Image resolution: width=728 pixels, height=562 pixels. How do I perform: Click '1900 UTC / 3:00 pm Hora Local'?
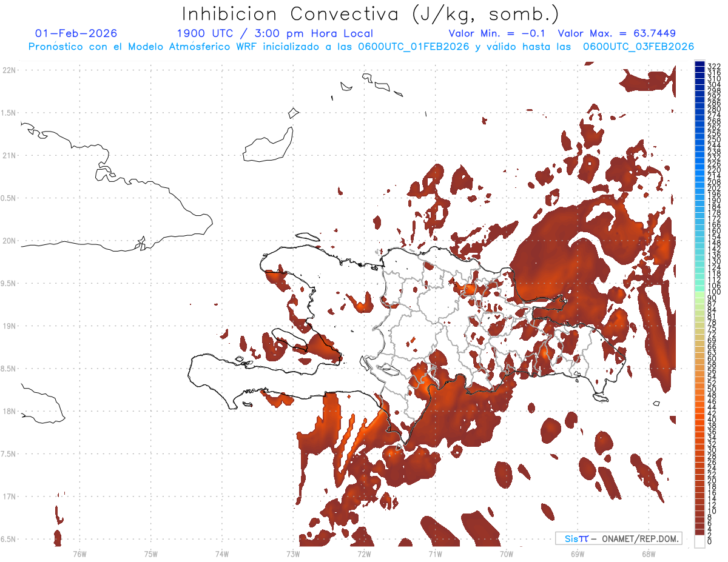(x=275, y=33)
